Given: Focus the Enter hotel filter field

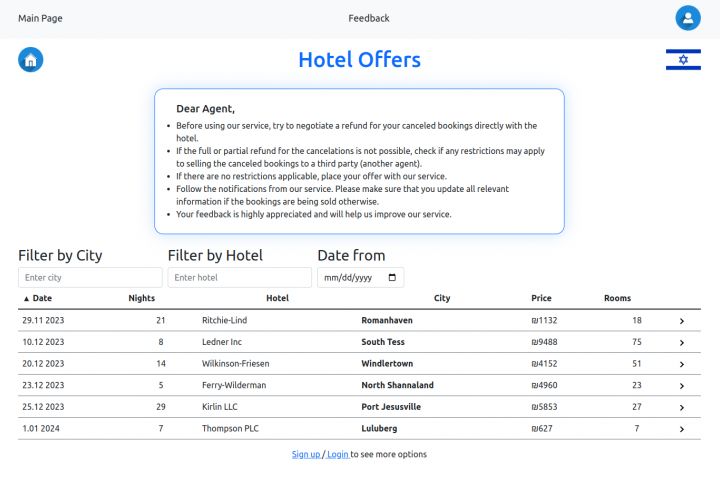Looking at the screenshot, I should (x=240, y=278).
